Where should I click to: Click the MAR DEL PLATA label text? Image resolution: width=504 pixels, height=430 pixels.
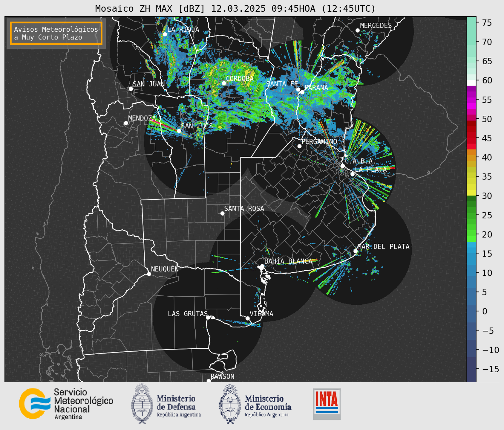[x=383, y=247]
